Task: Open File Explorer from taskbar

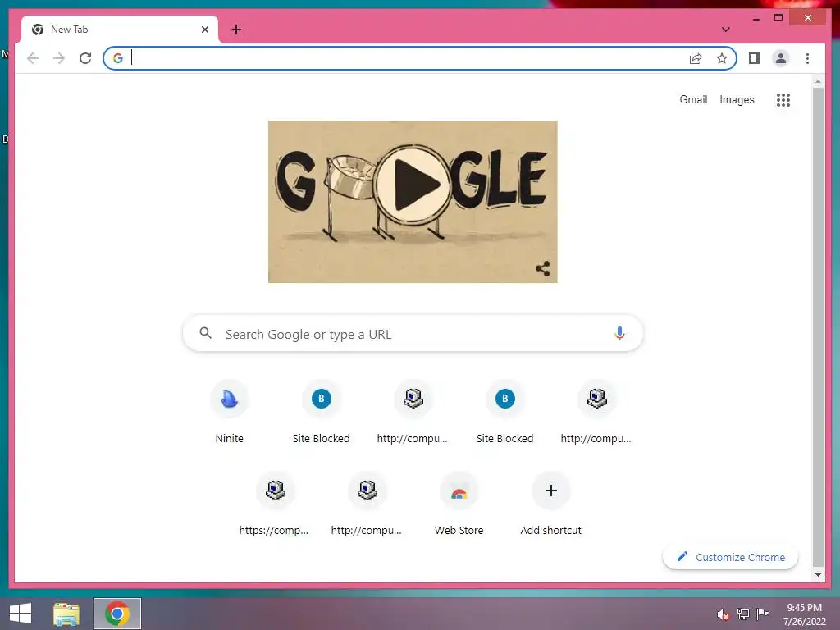Action: [x=66, y=614]
